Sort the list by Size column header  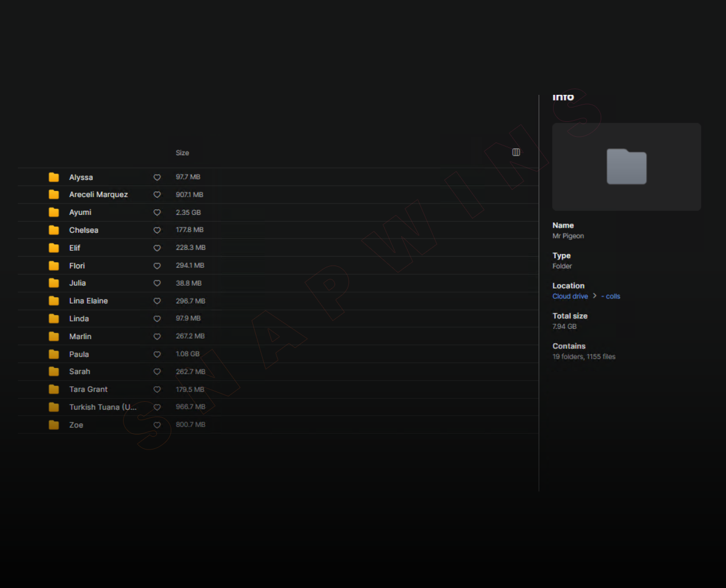(182, 153)
